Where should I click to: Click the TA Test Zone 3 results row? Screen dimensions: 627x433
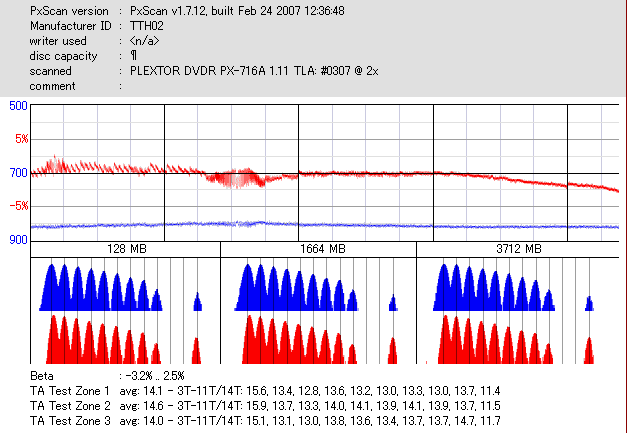[x=265, y=421]
